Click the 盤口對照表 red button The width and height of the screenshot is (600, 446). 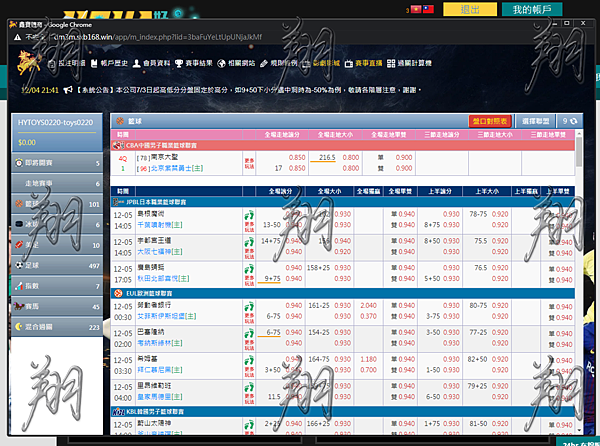click(490, 121)
